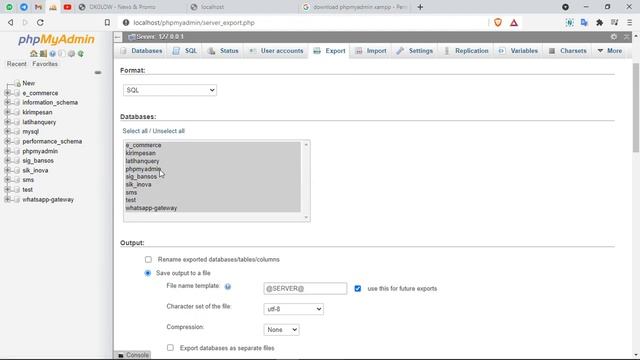Click the File name template field
Image resolution: width=640 pixels, height=360 pixels.
click(x=305, y=288)
